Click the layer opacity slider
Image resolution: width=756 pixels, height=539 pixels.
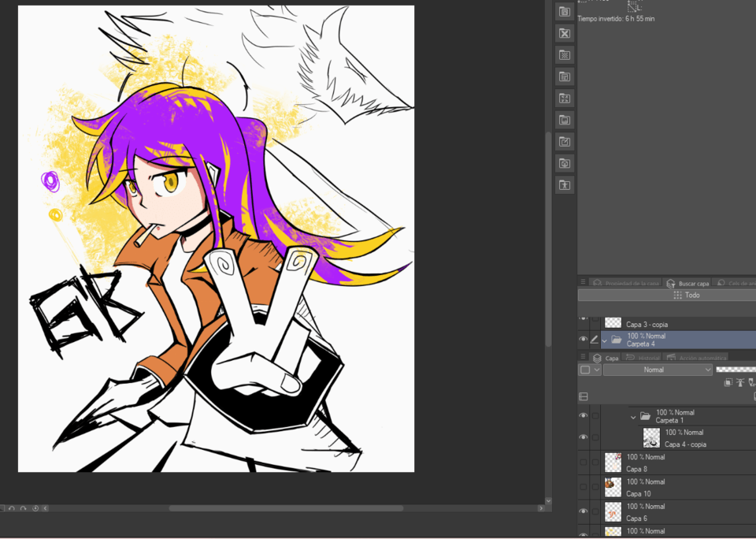click(x=736, y=370)
